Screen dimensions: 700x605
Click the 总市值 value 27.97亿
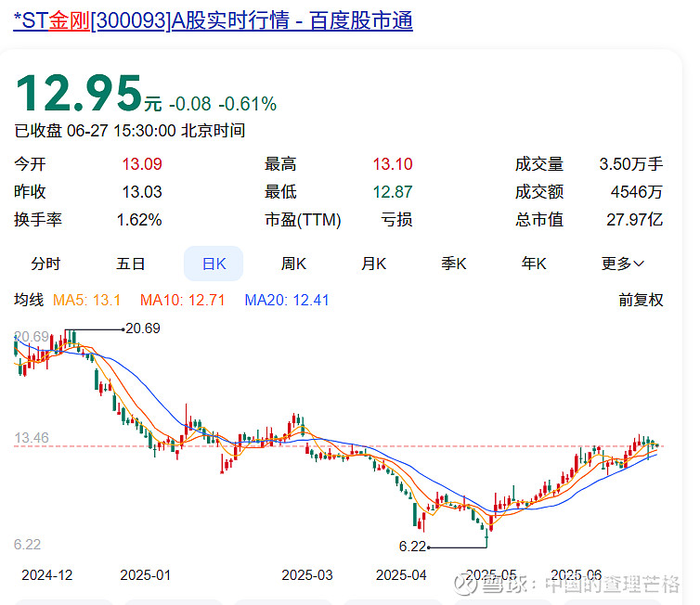click(x=634, y=220)
